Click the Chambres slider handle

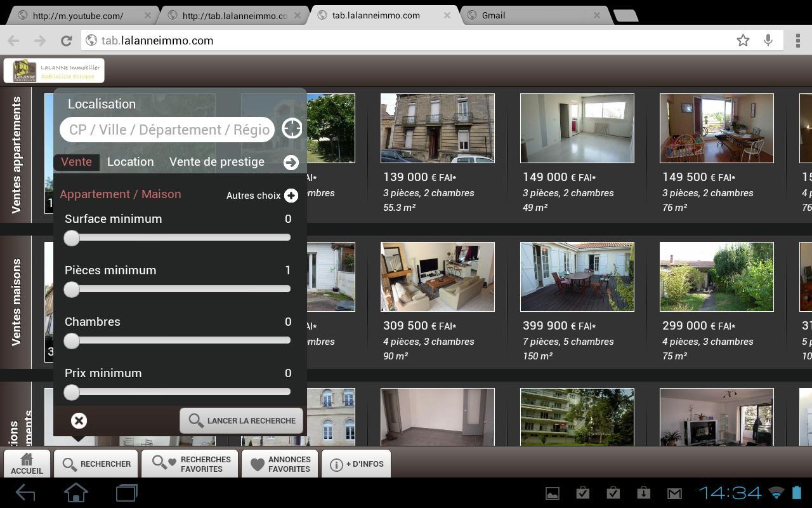coord(72,341)
